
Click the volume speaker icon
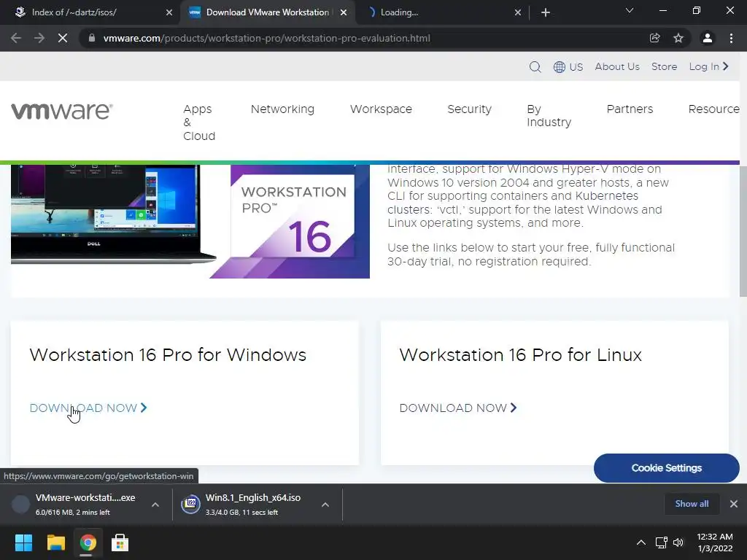point(678,542)
